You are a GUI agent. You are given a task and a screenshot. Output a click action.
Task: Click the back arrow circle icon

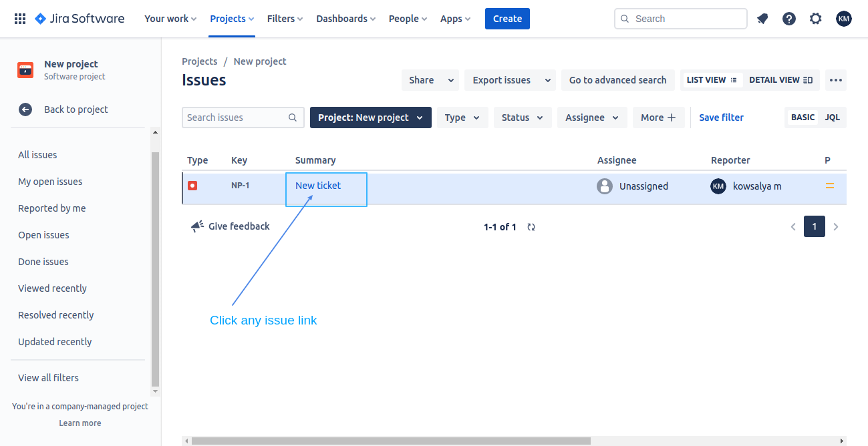point(25,109)
